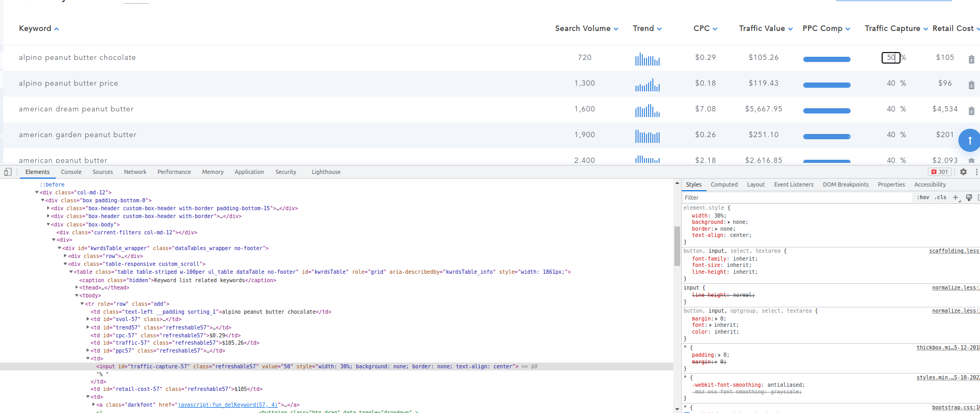Open the DOM Breakpoints tab
The image size is (980, 413).
(x=846, y=184)
